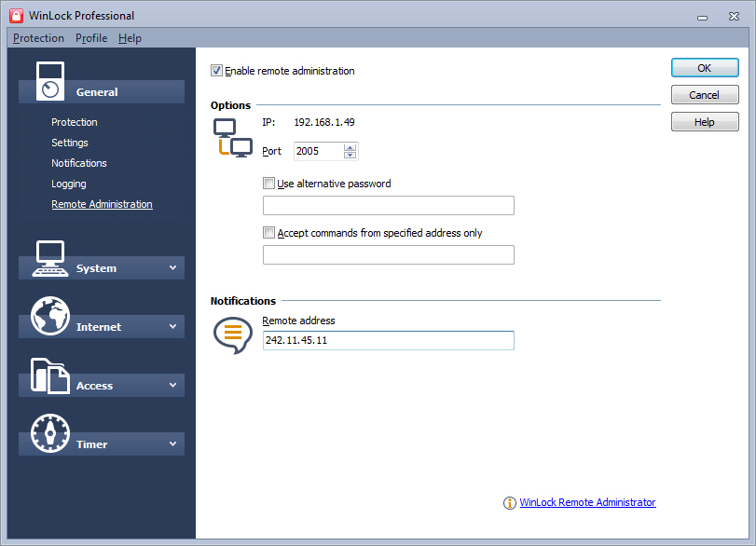This screenshot has height=546, width=756.
Task: Click the specified address input field
Action: [x=388, y=255]
